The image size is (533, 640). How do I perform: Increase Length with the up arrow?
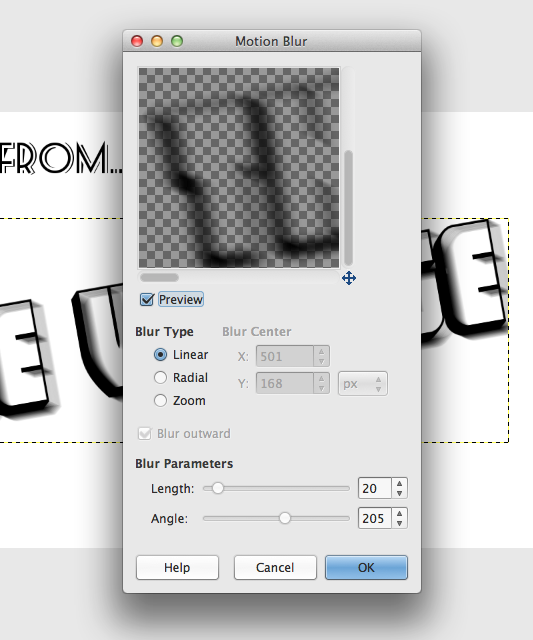[400, 483]
